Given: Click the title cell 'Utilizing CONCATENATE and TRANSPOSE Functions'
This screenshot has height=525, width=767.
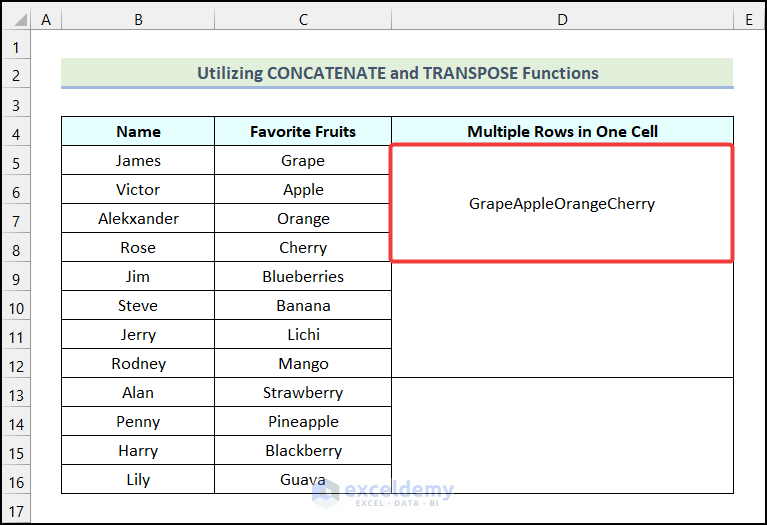Looking at the screenshot, I should click(x=397, y=73).
